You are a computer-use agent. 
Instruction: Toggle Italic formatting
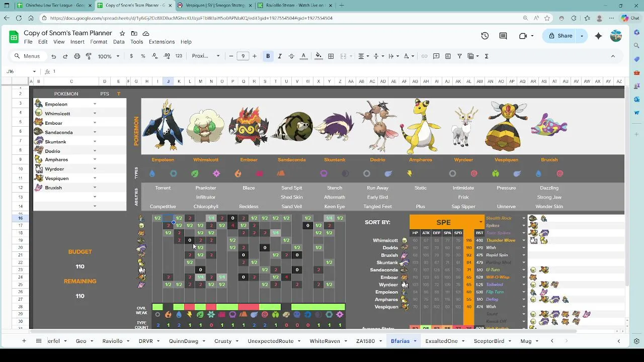point(280,56)
